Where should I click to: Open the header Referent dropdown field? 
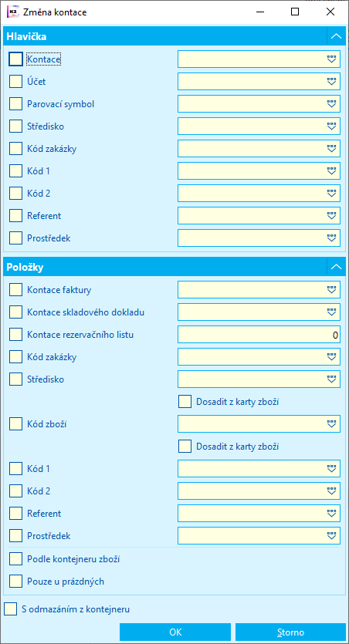click(x=259, y=215)
